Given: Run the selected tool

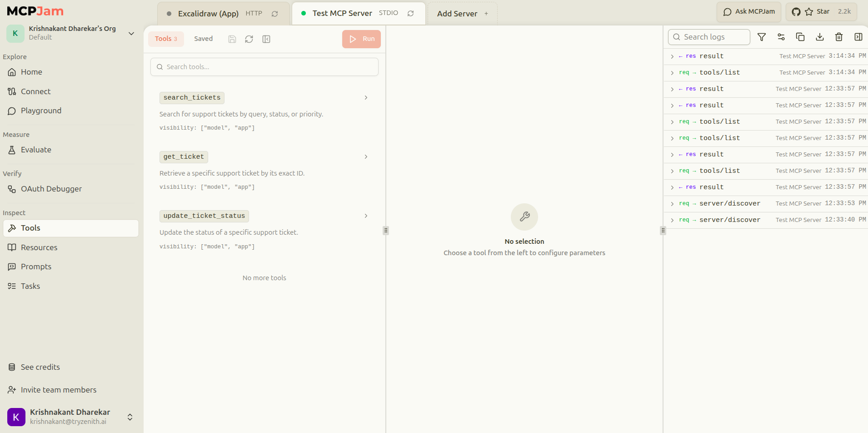Looking at the screenshot, I should 361,39.
